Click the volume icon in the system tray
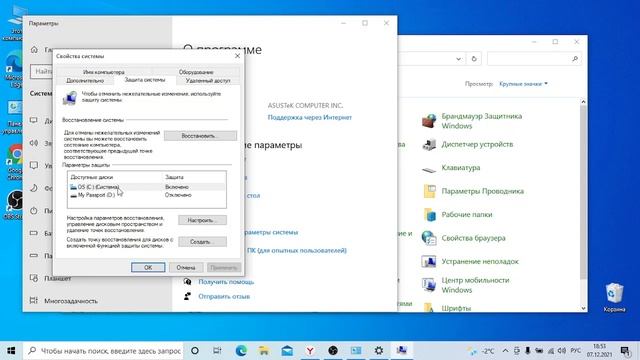The height and width of the screenshot is (360, 640). (x=562, y=351)
